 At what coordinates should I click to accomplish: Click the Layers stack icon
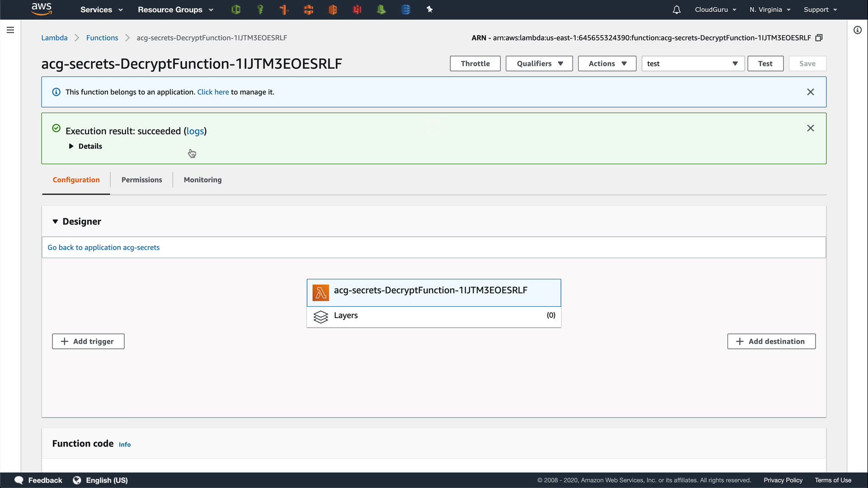point(321,317)
